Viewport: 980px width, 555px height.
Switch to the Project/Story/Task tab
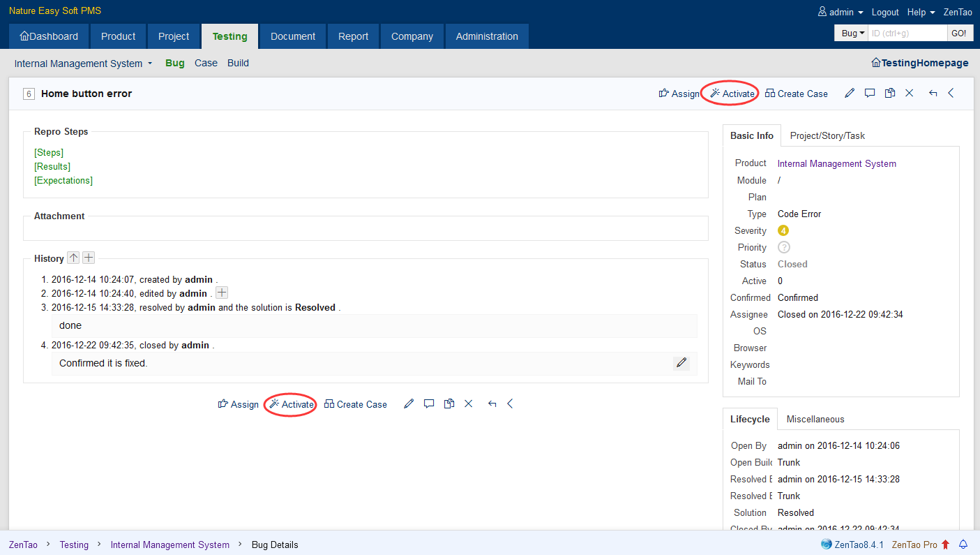[827, 135]
